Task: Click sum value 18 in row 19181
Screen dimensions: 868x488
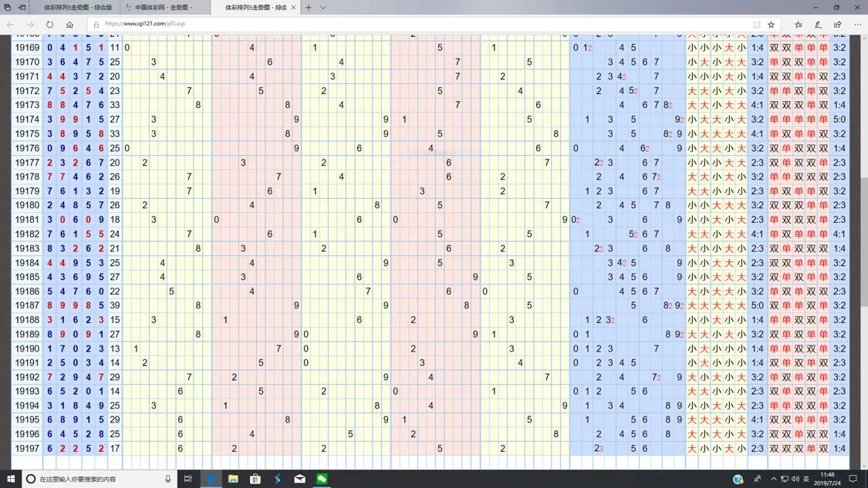Action: click(115, 219)
